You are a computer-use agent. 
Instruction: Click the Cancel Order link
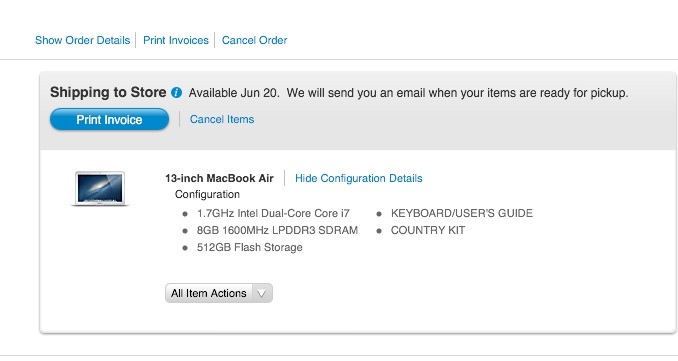254,40
